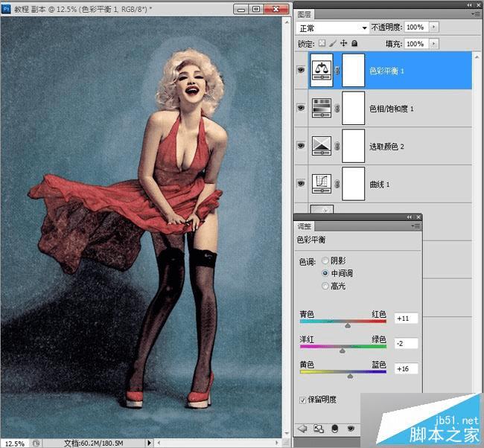484x448 pixels.
Task: Hide the 色彩平衡 1 layer
Action: [x=302, y=71]
